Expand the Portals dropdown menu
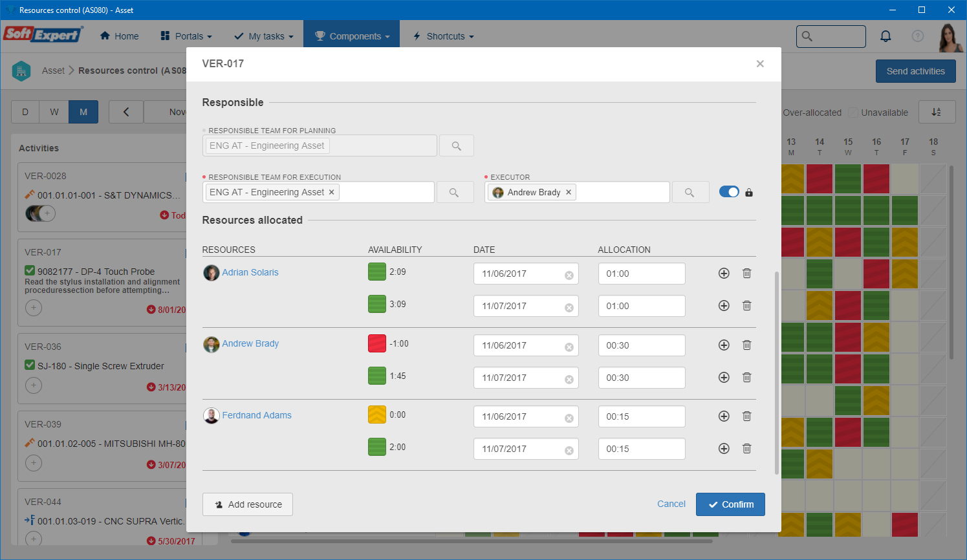The height and width of the screenshot is (560, 967). coord(186,36)
